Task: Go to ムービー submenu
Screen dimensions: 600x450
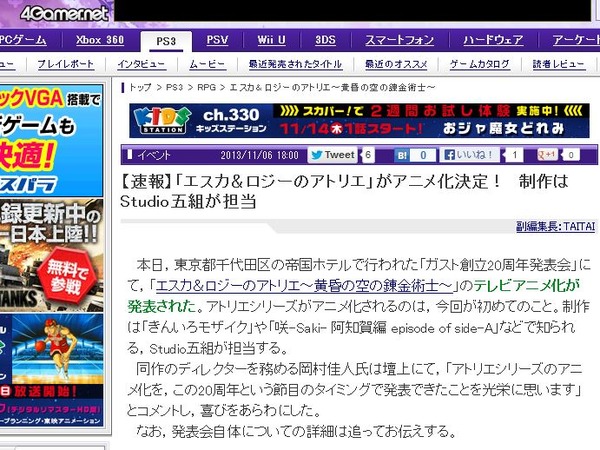Action: pyautogui.click(x=207, y=64)
